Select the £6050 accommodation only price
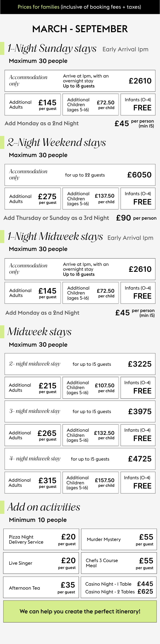Viewport: 160px width, 644px height. tap(139, 175)
